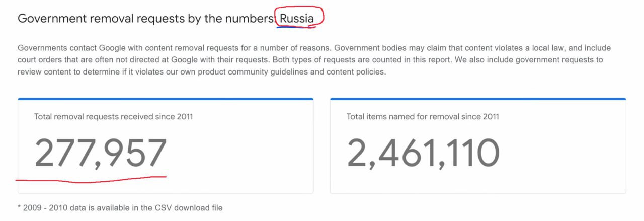
Task: Click the red underline beneath 277,957
Action: [91, 178]
